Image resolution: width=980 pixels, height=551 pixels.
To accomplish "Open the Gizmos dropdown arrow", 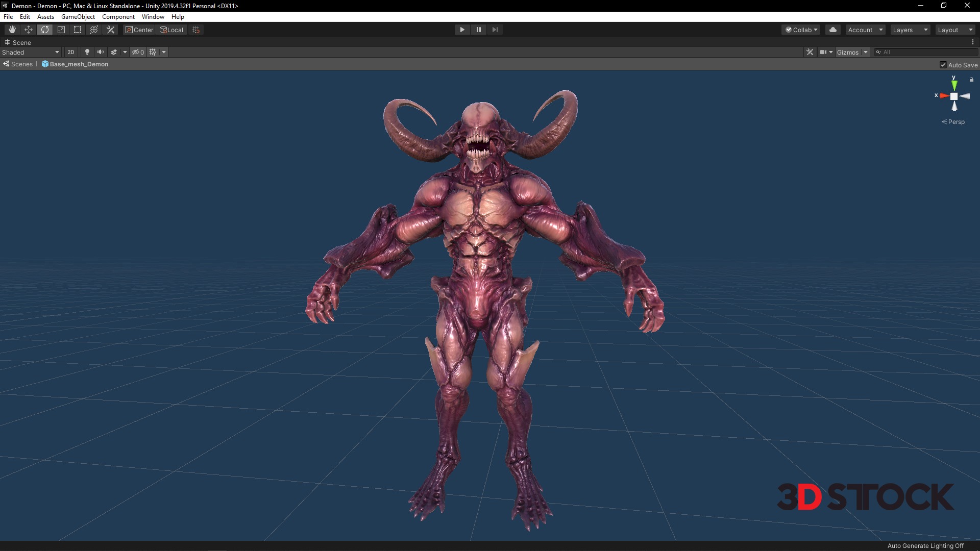I will pyautogui.click(x=866, y=52).
